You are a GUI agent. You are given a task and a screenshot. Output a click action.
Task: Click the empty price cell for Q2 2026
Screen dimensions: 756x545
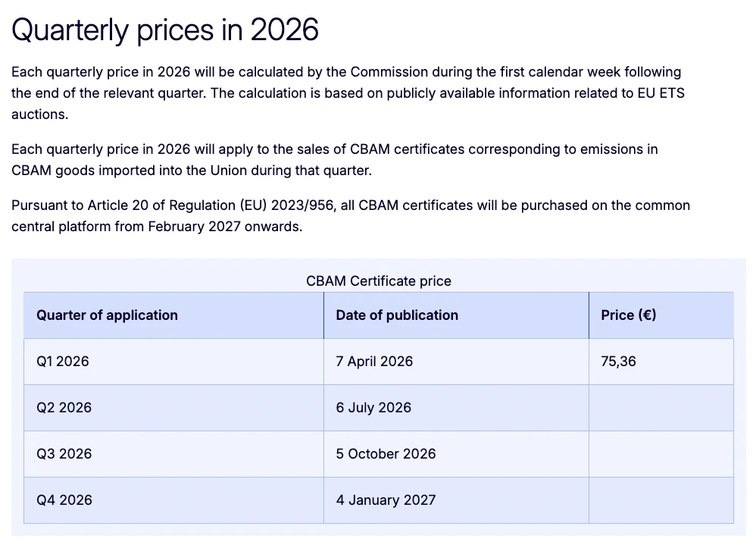coord(661,408)
